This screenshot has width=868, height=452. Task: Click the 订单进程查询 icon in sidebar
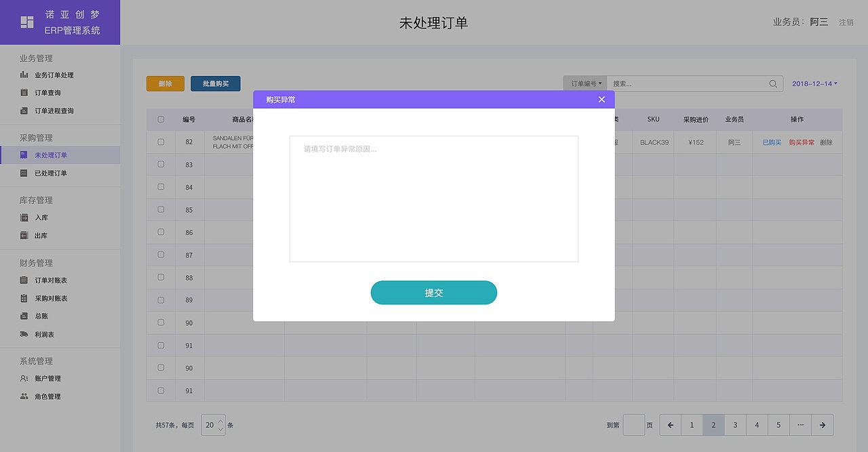25,110
